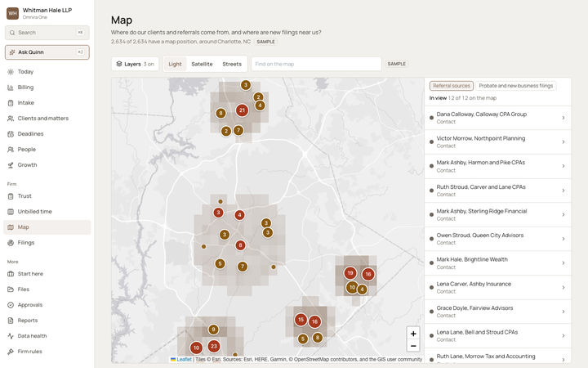The image size is (588, 368).
Task: Open Today via its sun icon
Action: pyautogui.click(x=11, y=72)
